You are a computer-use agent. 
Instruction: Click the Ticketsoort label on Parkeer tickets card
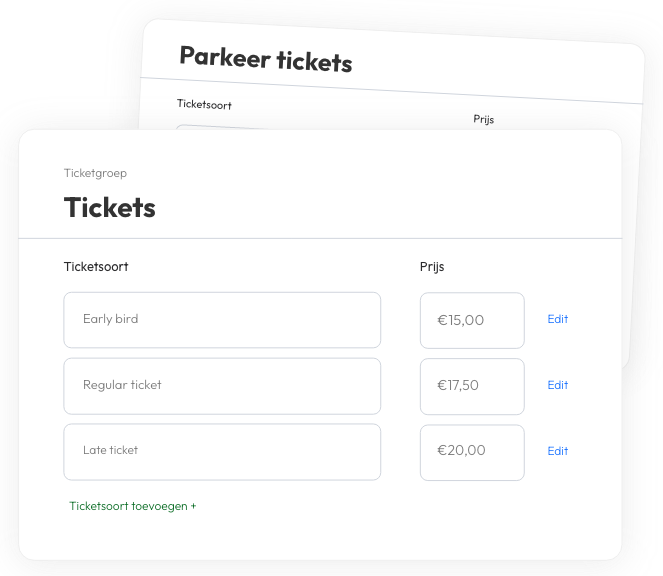[x=204, y=104]
